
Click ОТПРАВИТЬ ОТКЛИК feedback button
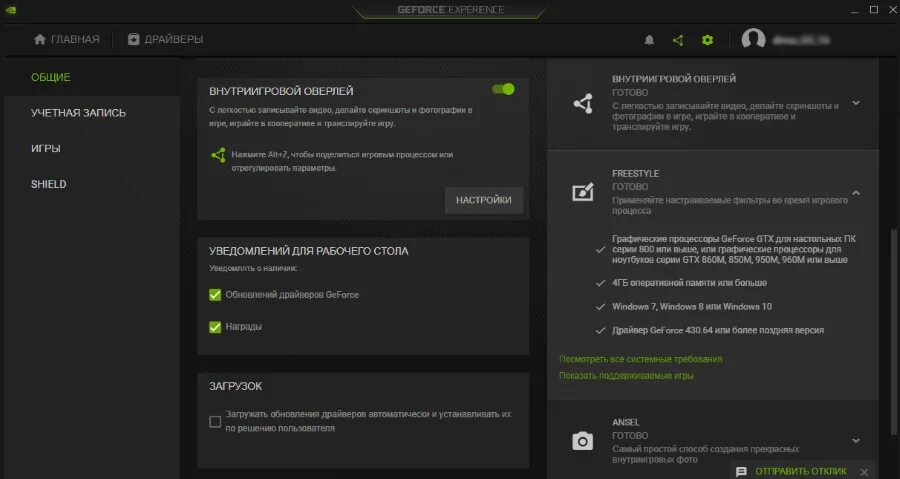[801, 472]
